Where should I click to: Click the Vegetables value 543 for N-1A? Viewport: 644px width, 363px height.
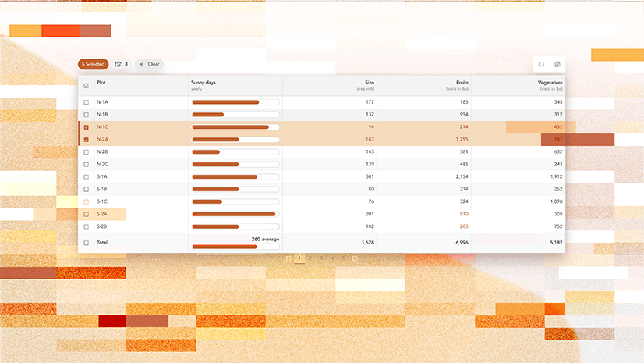pos(558,102)
